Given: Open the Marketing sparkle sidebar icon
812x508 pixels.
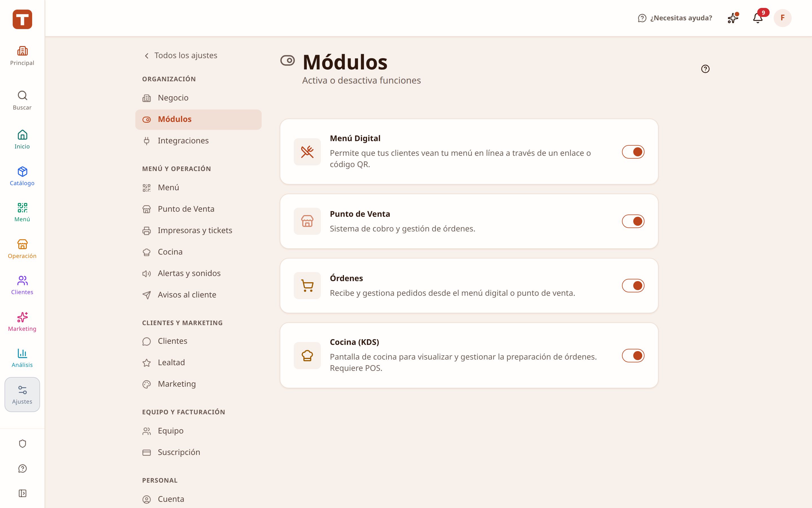Looking at the screenshot, I should point(22,322).
